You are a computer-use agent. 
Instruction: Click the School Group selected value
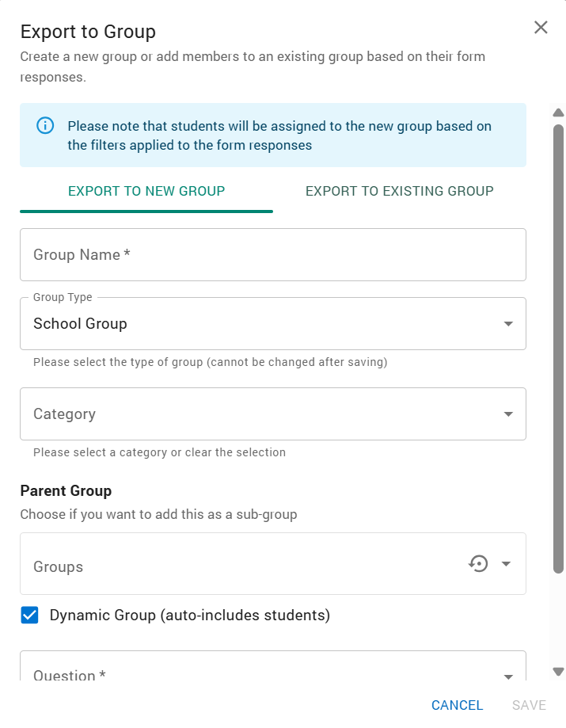pos(80,324)
